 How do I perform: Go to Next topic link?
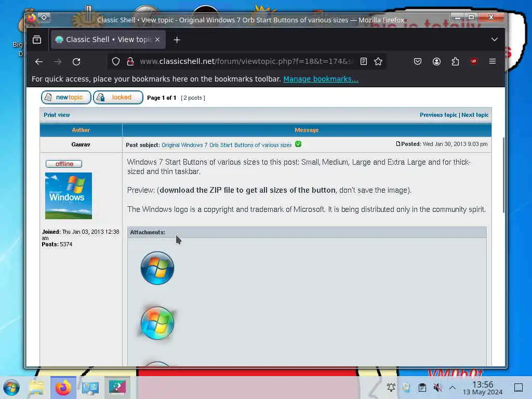pyautogui.click(x=475, y=115)
